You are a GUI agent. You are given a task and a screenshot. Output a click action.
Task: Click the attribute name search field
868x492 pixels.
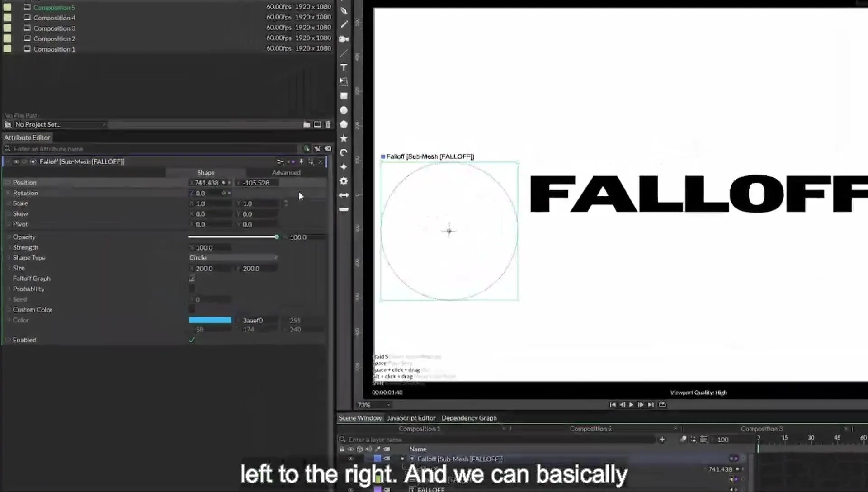(x=154, y=149)
